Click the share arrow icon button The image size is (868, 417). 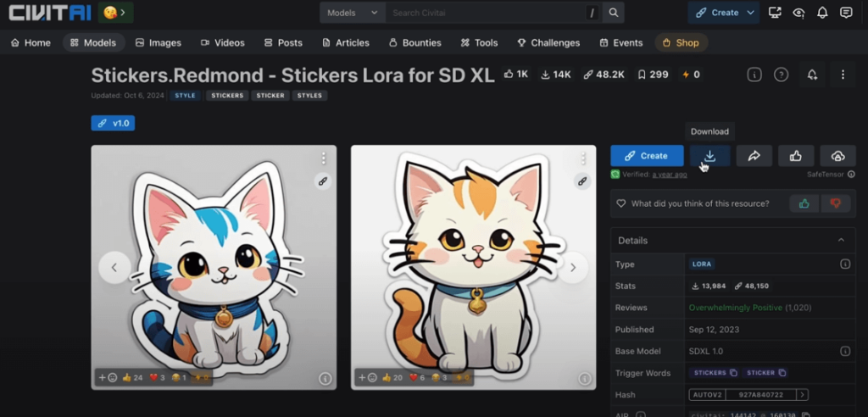click(754, 156)
